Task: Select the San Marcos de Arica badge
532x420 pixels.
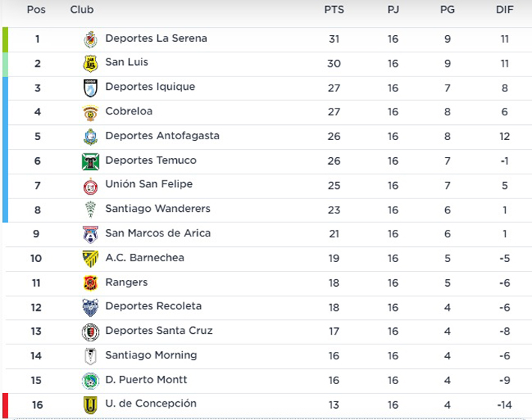Action: 90,234
